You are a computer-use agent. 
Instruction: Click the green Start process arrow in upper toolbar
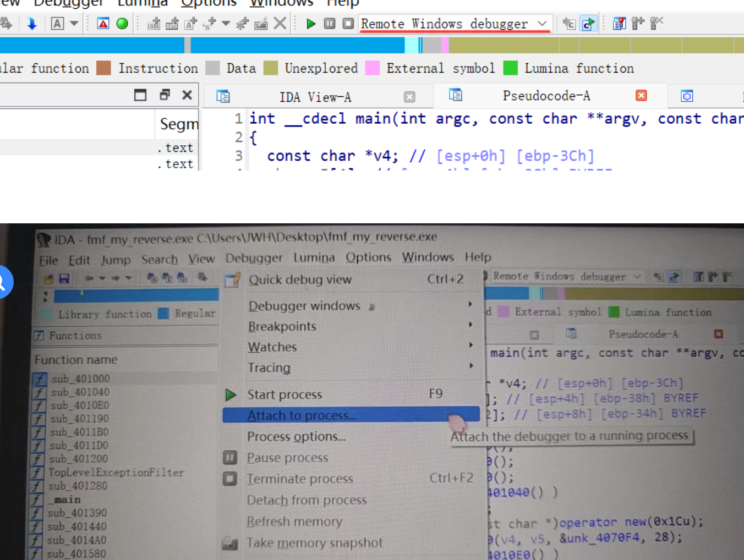click(311, 24)
